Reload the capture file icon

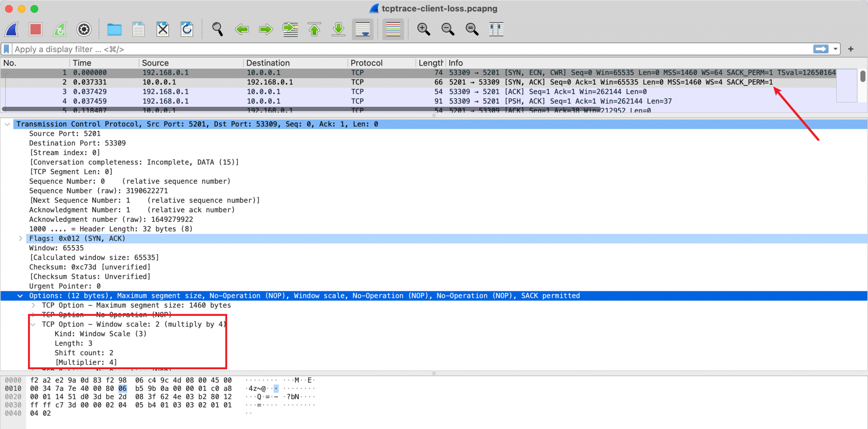[x=187, y=29]
